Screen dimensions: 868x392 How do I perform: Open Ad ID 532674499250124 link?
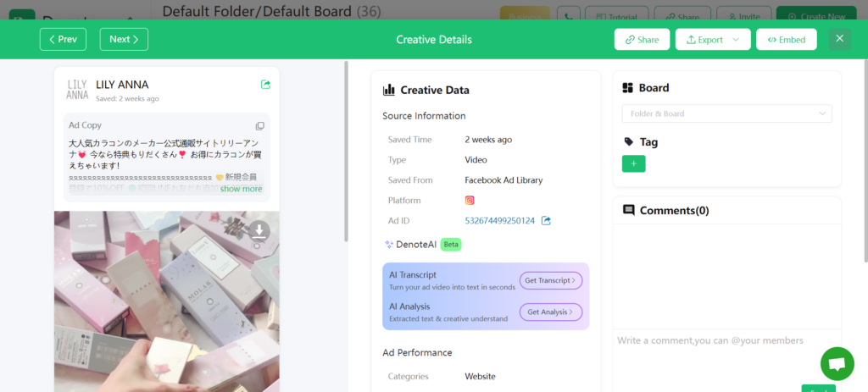click(x=500, y=221)
